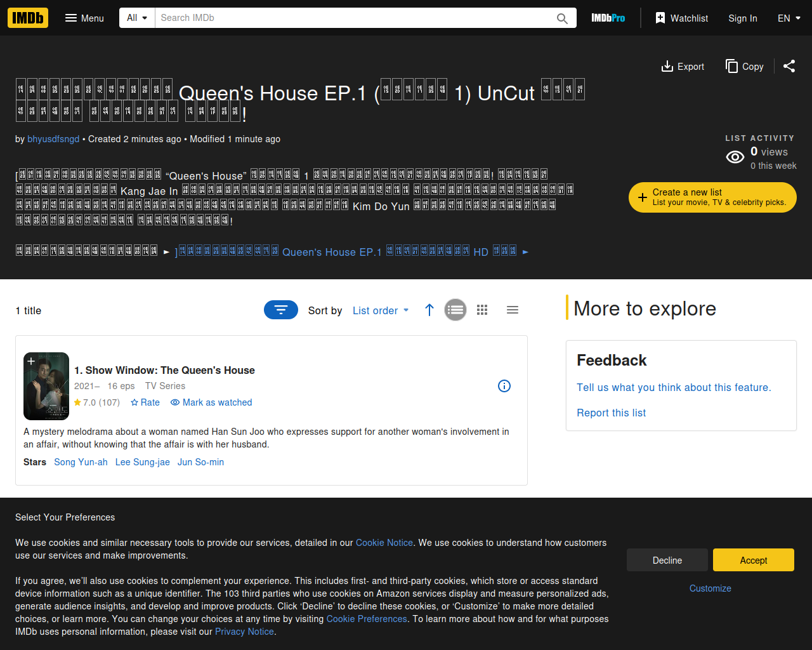Open Privacy Notice link
This screenshot has width=812, height=650.
pos(244,632)
